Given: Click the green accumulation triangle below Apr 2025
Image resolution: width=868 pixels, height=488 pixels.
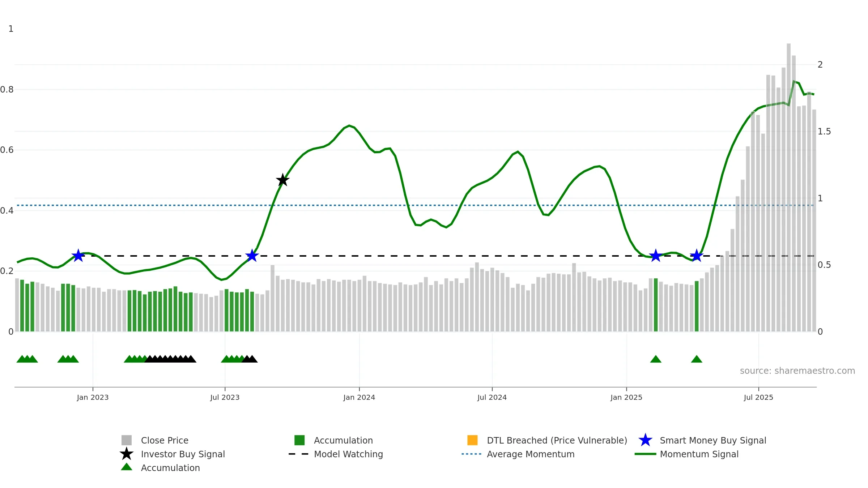Looking at the screenshot, I should pos(697,359).
